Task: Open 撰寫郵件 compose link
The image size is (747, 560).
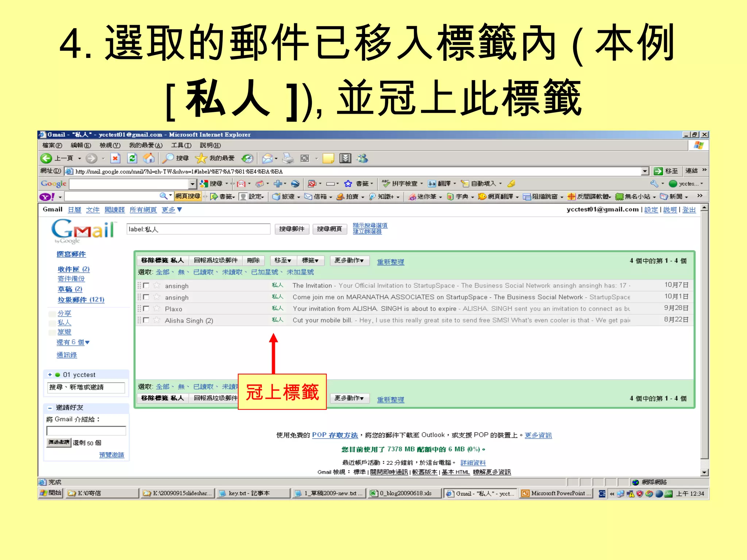Action: (x=71, y=254)
